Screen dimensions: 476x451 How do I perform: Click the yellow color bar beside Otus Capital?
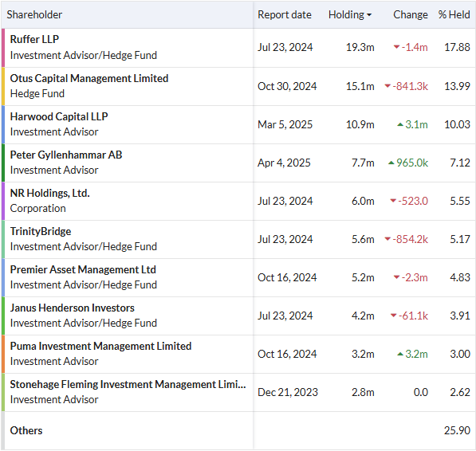pyautogui.click(x=3, y=86)
